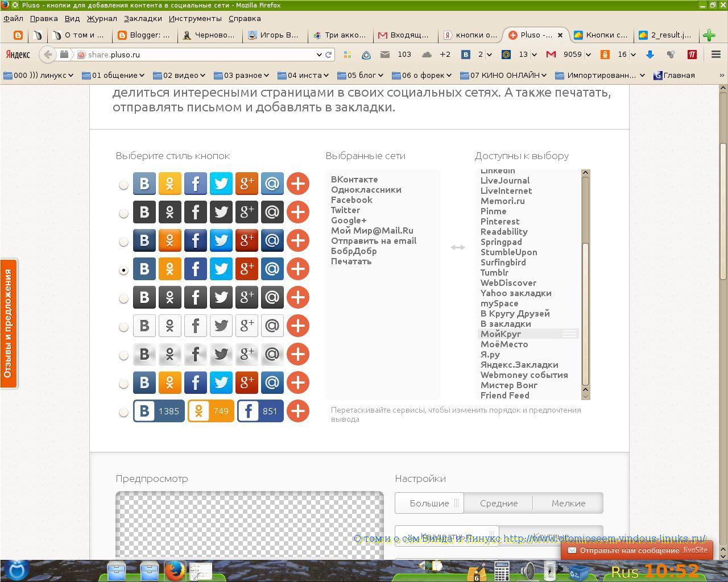Open the 'Отзывы и предложения' side tab

click(x=9, y=323)
